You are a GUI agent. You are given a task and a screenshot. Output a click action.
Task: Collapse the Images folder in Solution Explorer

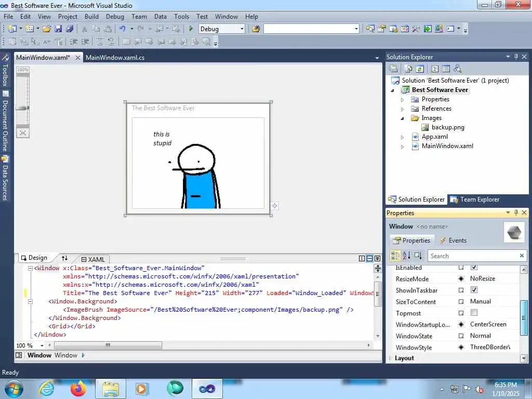click(x=403, y=118)
